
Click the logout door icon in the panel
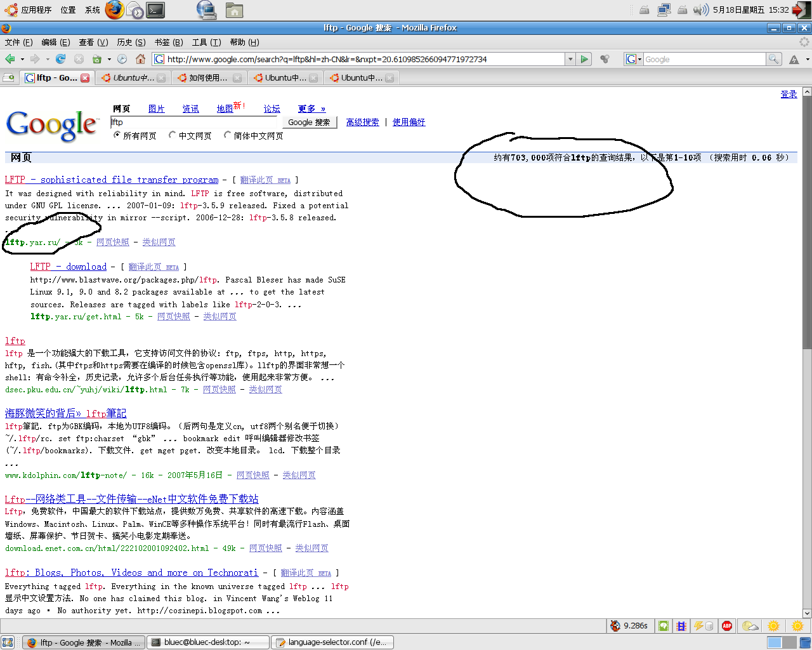801,10
